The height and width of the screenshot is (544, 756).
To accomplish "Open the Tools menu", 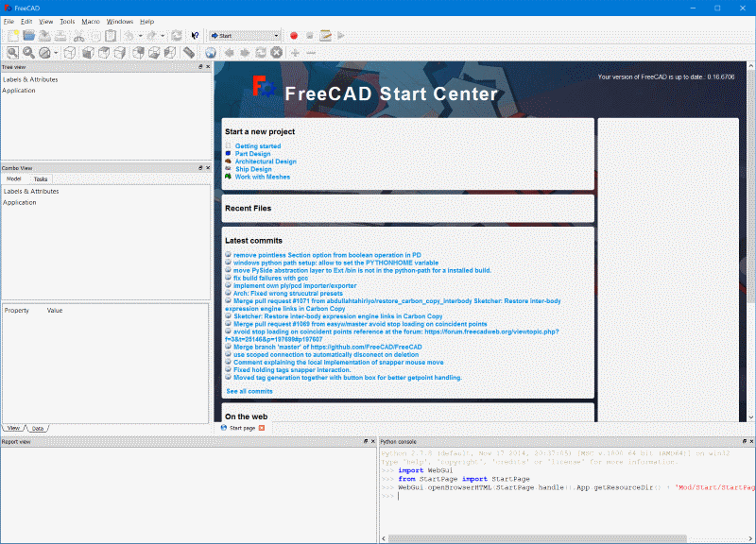I will click(67, 22).
